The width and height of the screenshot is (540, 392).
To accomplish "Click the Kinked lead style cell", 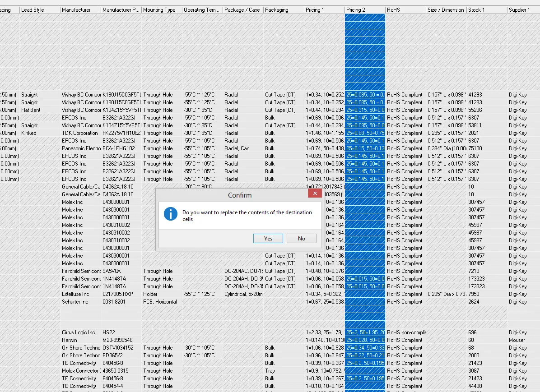I will pyautogui.click(x=29, y=133).
